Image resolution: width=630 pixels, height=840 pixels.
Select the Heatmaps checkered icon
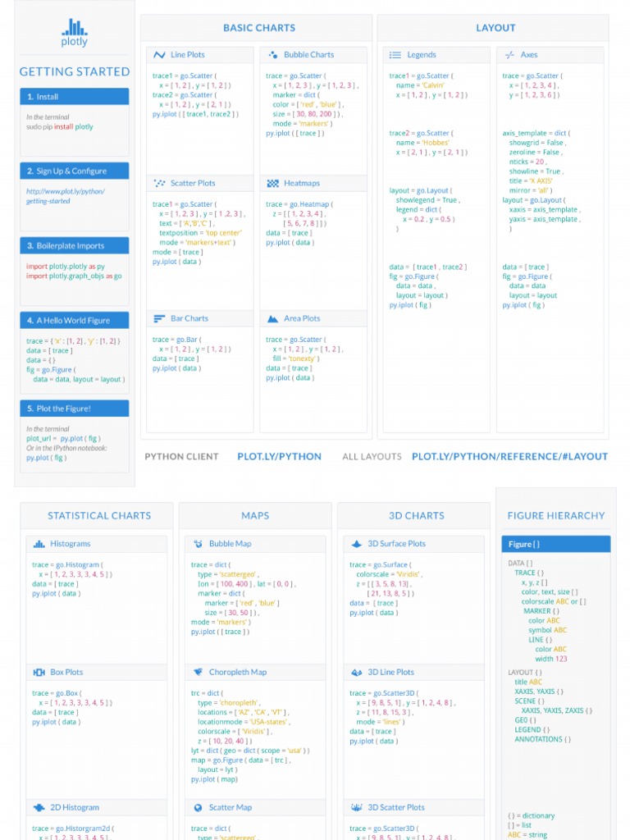[x=272, y=183]
